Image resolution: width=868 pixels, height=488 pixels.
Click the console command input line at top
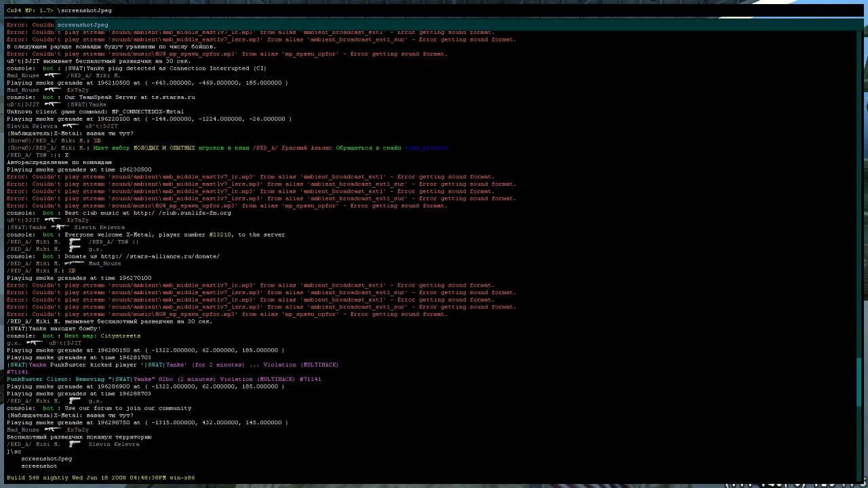pyautogui.click(x=434, y=10)
